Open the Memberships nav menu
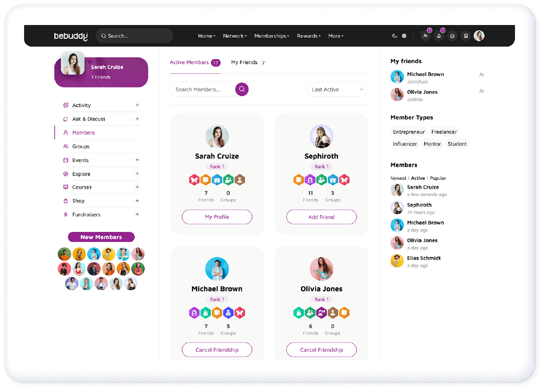545x392 pixels. pyautogui.click(x=271, y=36)
